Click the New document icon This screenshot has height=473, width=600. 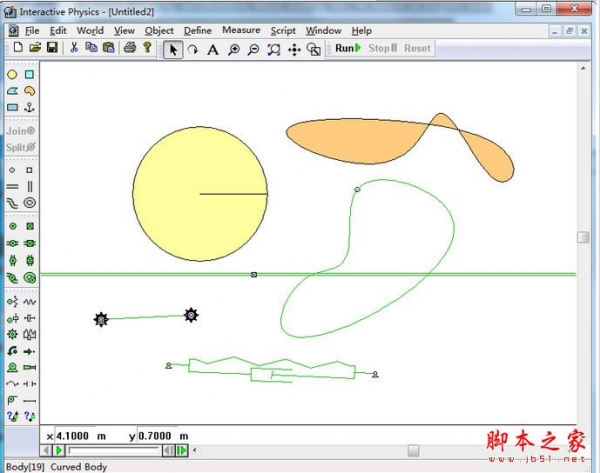coord(18,47)
